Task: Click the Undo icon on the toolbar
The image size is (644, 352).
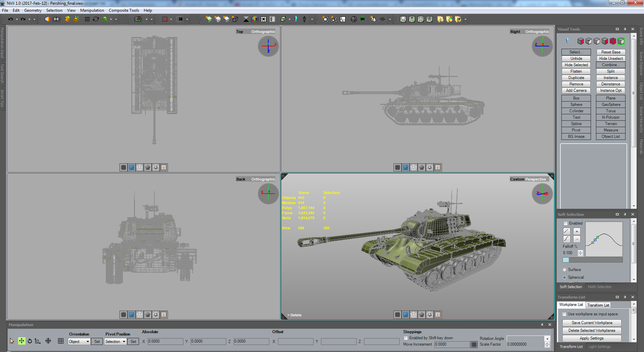Action: pos(11,19)
